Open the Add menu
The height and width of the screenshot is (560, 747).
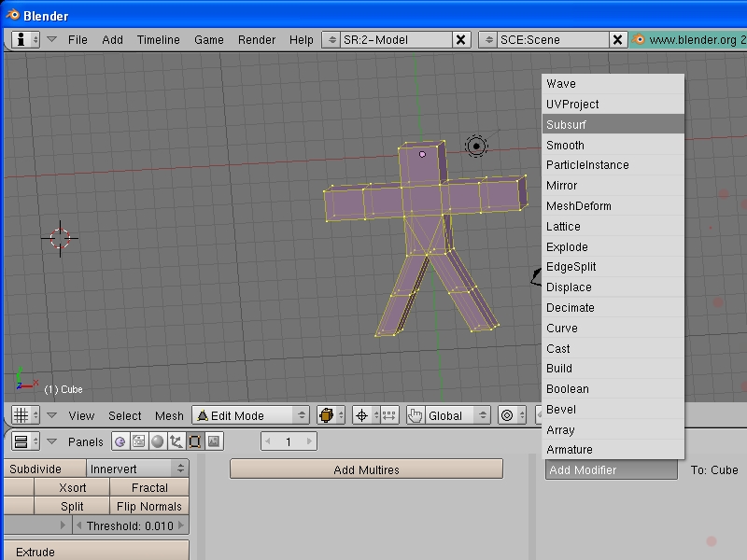[112, 39]
